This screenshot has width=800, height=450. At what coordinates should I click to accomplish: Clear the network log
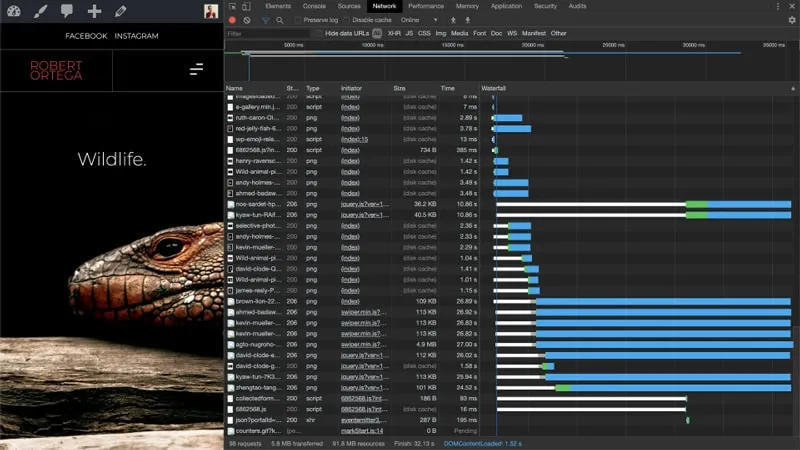pos(247,19)
